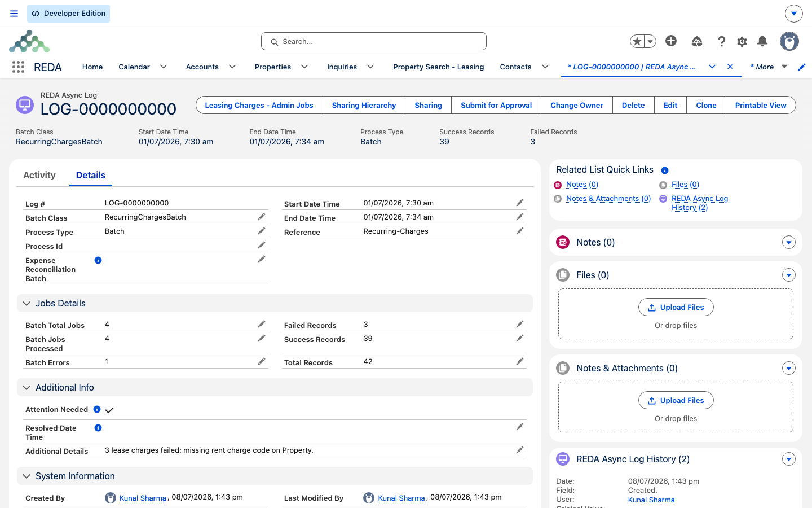This screenshot has height=508, width=812.
Task: Open the Accounts tab dropdown chevron
Action: 232,67
